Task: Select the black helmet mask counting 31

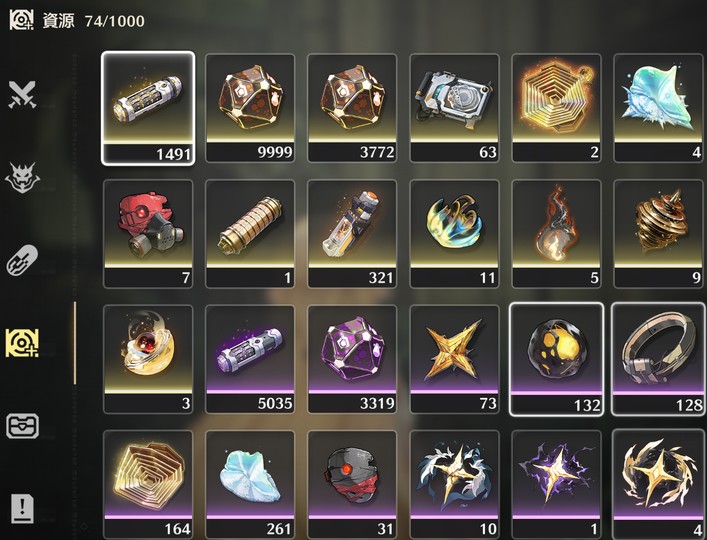Action: coord(352,485)
